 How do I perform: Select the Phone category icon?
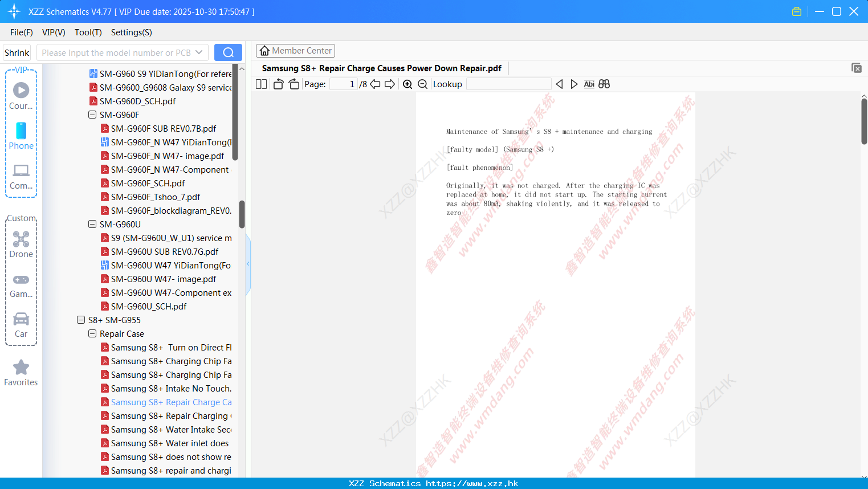pyautogui.click(x=21, y=136)
